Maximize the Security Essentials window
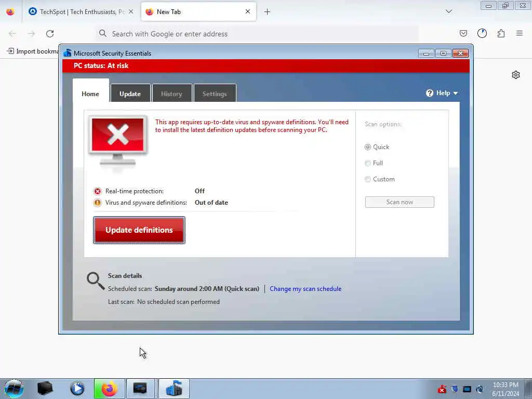This screenshot has width=532, height=399. click(443, 54)
